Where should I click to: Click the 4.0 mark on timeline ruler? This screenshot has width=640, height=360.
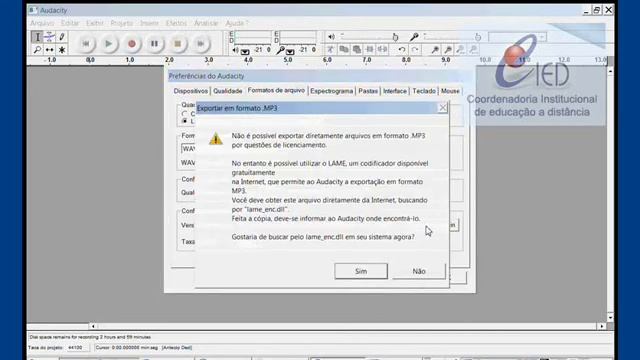248,60
